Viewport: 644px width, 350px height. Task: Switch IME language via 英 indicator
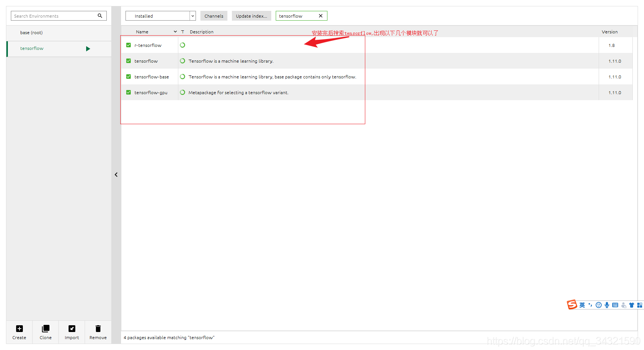tap(582, 305)
